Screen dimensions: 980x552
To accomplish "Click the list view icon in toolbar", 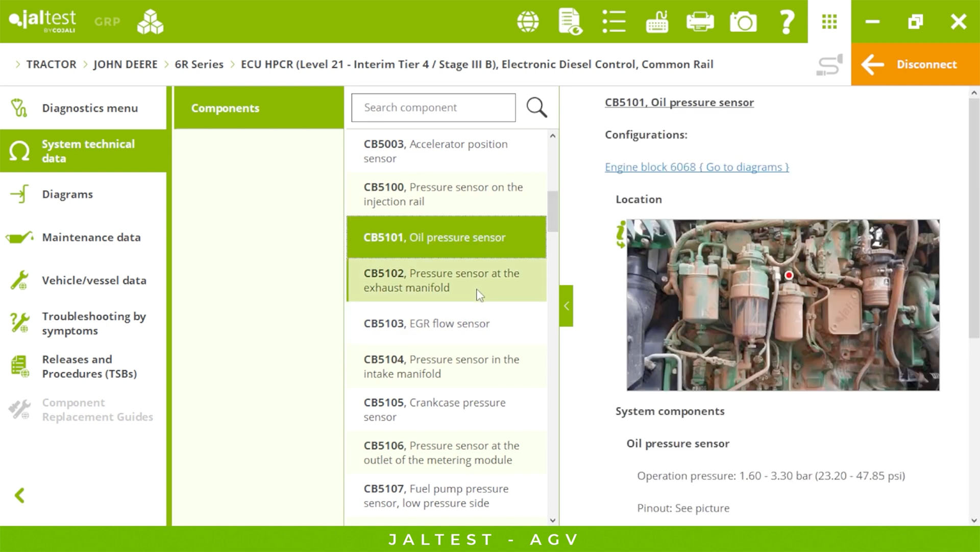I will 614,22.
